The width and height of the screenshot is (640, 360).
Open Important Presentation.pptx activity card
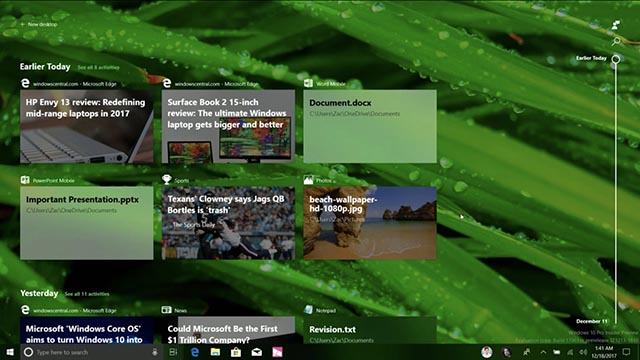(87, 223)
